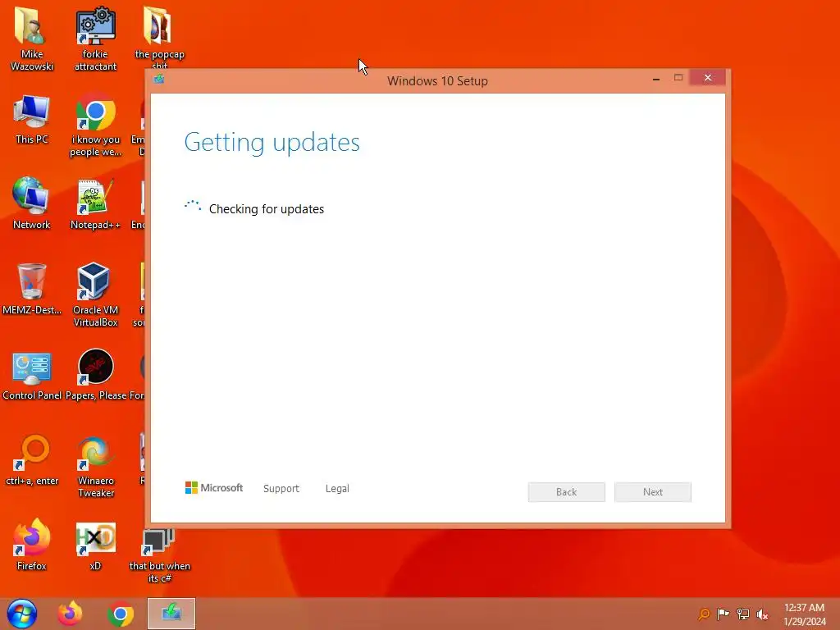Click the taskbar clock showing 12:37 AM

coord(804,614)
